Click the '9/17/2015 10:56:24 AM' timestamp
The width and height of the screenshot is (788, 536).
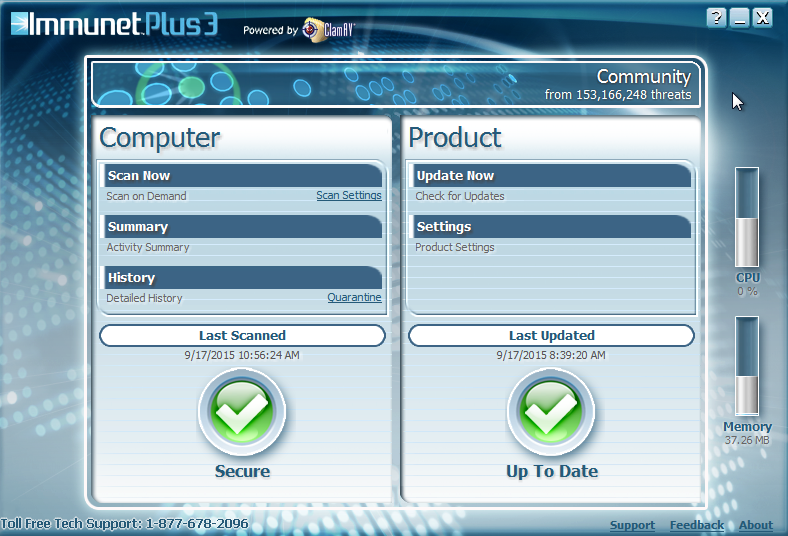click(x=242, y=355)
